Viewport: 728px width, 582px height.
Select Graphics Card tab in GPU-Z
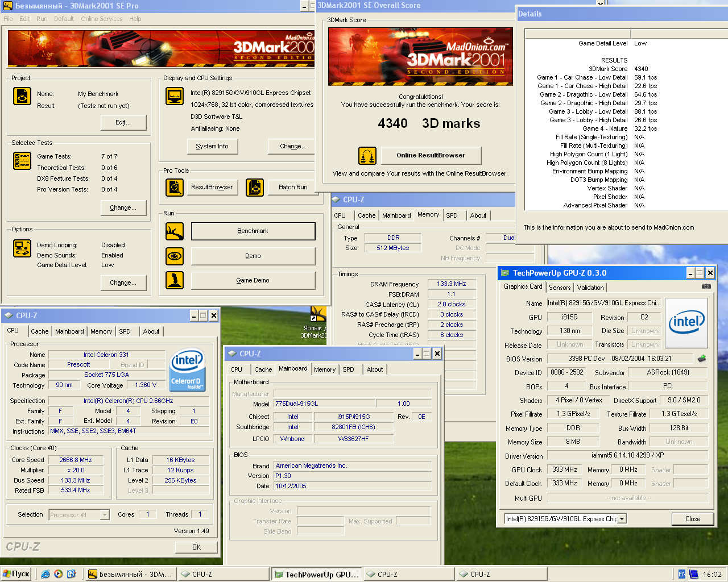tap(523, 286)
